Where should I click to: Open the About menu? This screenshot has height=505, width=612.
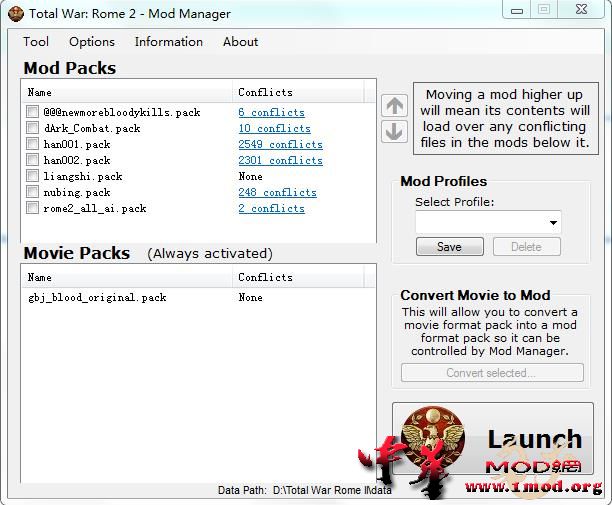[241, 42]
